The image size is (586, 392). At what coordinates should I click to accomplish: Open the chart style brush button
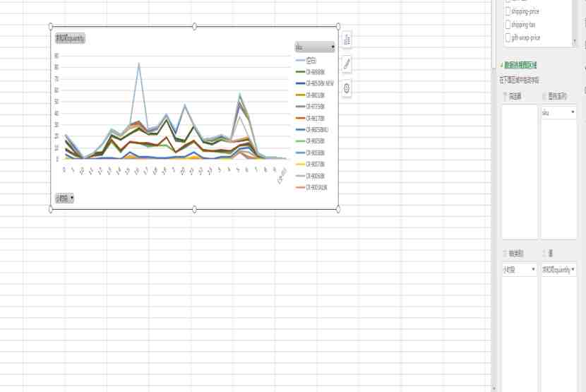click(x=347, y=64)
